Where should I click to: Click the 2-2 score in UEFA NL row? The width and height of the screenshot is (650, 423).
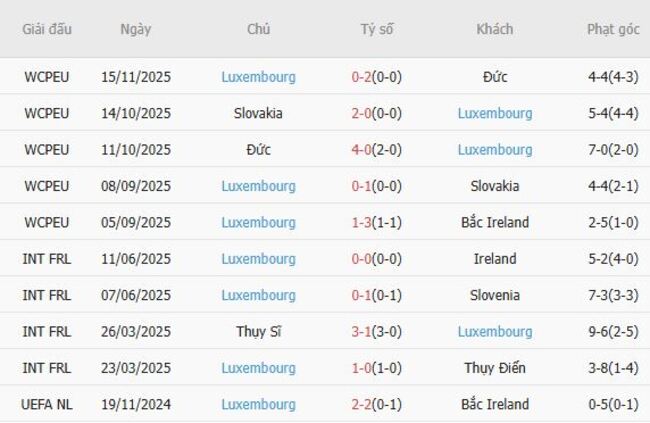point(364,405)
